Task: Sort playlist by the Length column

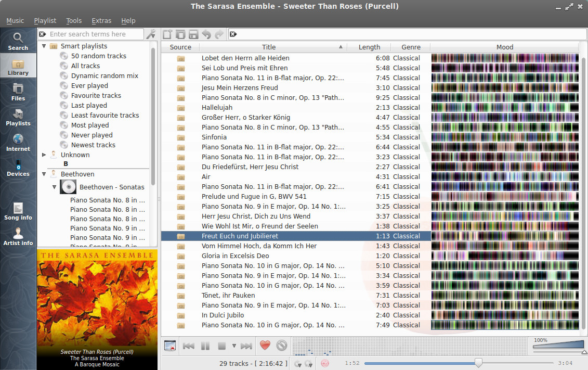Action: coord(369,47)
